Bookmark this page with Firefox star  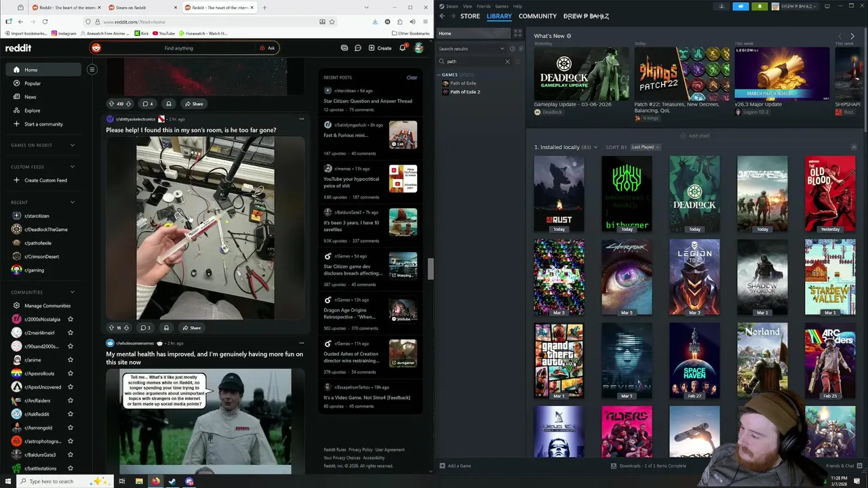pyautogui.click(x=332, y=22)
